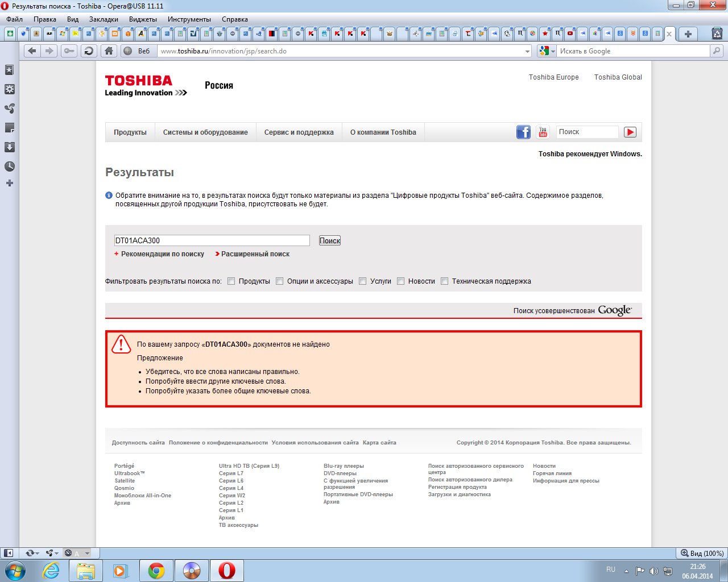Open the Toshiba Global link

618,77
